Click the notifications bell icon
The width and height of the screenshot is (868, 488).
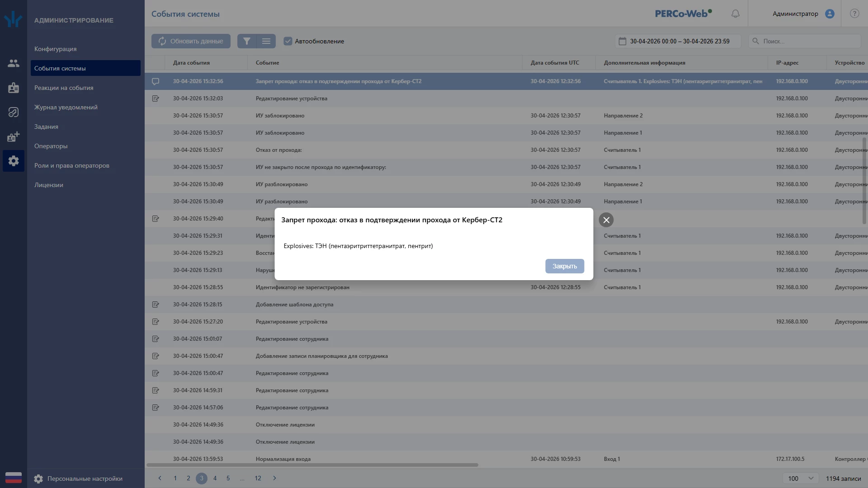click(x=736, y=14)
